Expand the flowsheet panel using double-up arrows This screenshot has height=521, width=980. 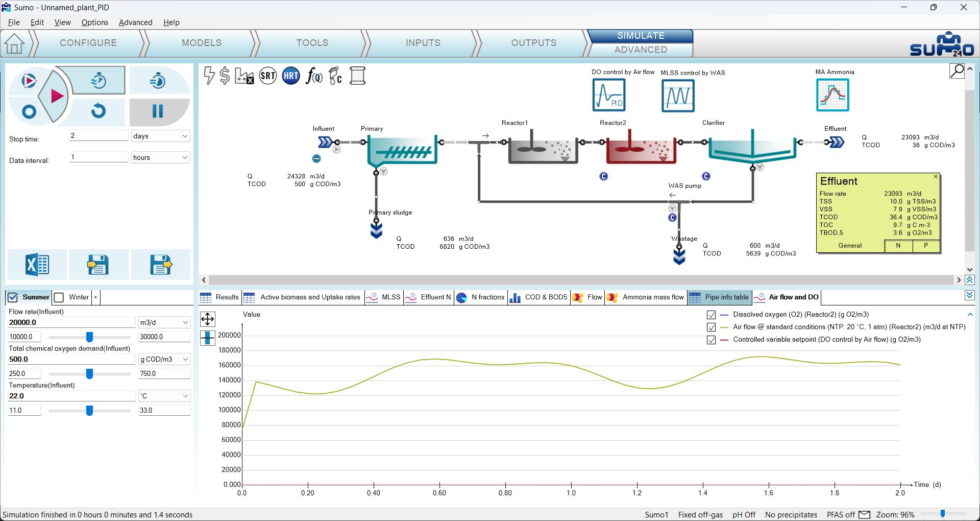click(x=970, y=280)
